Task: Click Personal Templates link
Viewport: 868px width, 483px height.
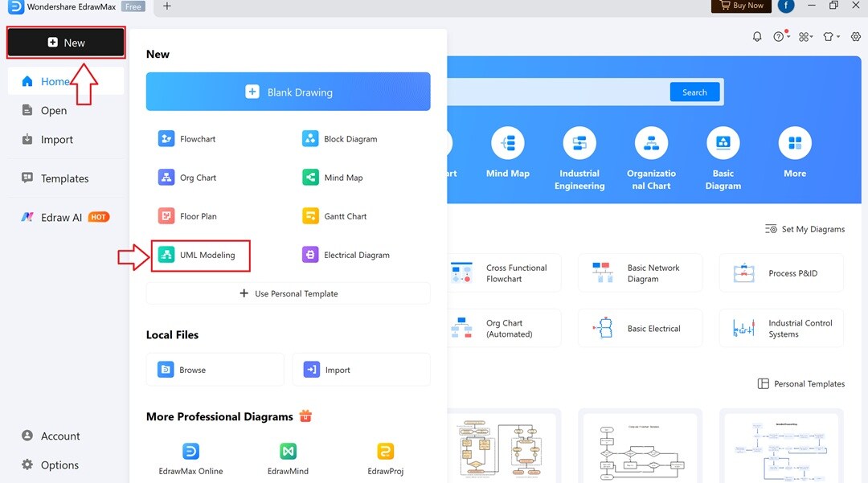Action: 801,383
